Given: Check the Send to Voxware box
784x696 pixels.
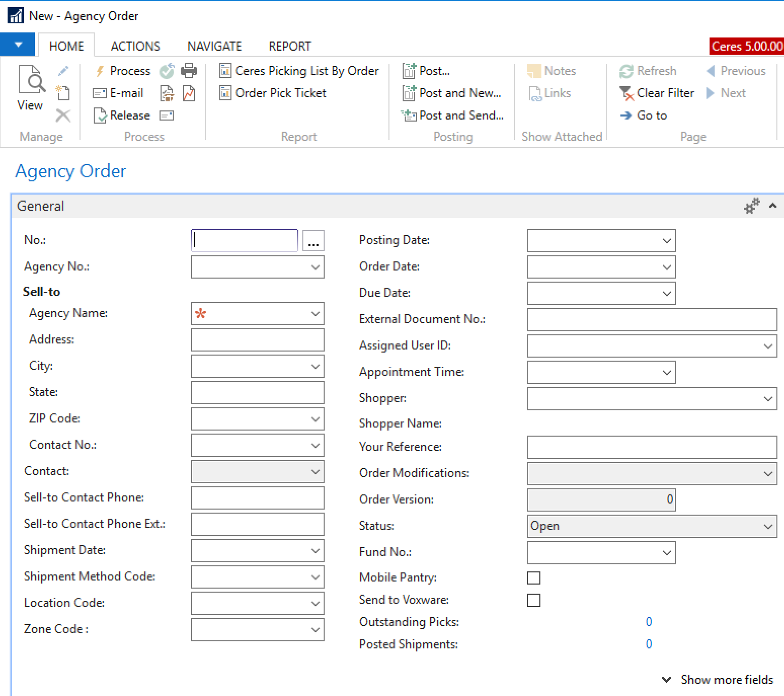Looking at the screenshot, I should tap(534, 600).
